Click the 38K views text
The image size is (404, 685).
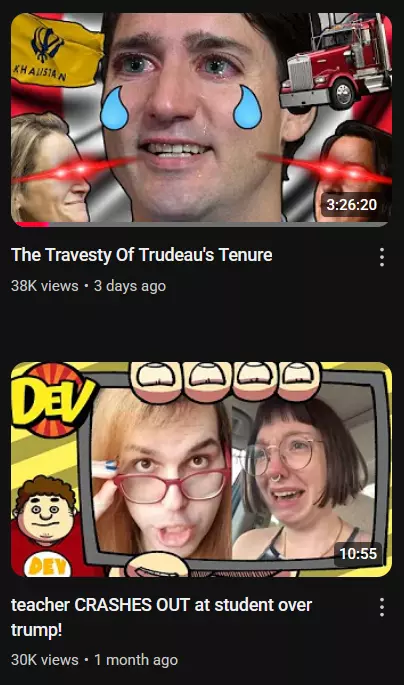click(x=45, y=286)
